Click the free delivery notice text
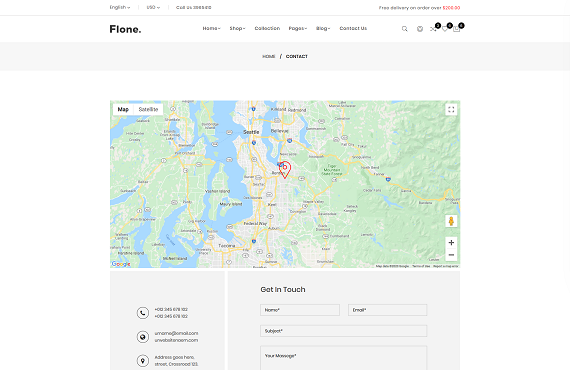Screen dimensions: 570x370 (419, 8)
